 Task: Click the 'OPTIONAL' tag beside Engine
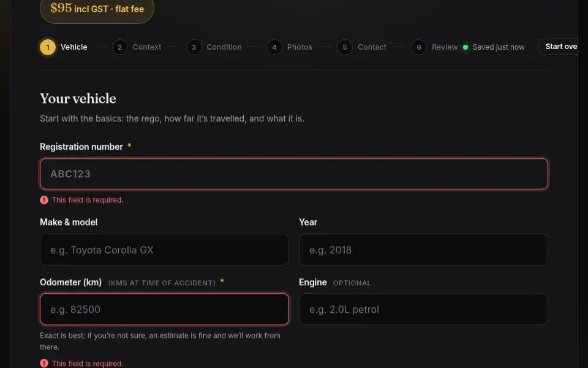pos(352,283)
